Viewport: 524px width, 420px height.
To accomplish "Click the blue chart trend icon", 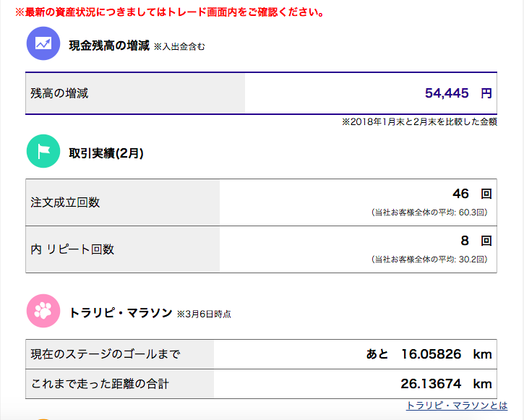I will [43, 43].
